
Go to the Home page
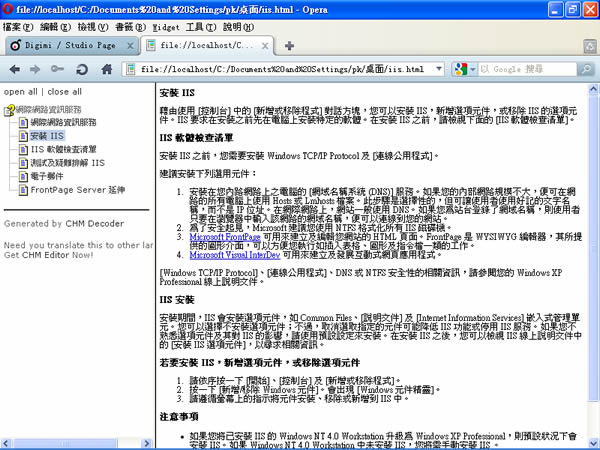[107, 69]
